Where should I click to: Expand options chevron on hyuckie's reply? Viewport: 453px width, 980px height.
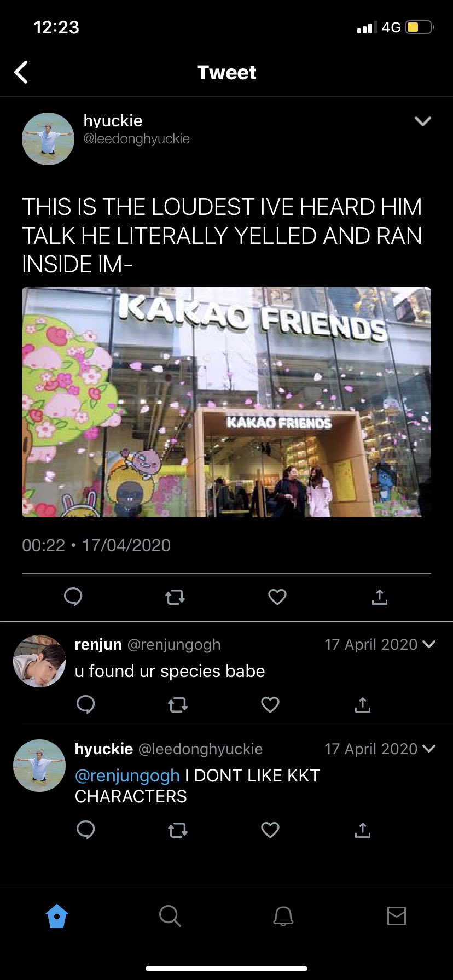(429, 749)
